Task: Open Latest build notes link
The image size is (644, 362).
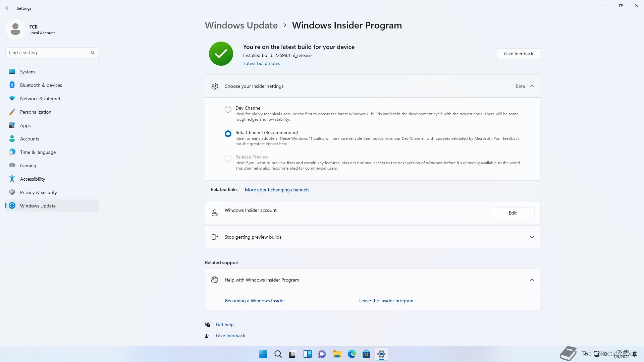Action: tap(262, 63)
